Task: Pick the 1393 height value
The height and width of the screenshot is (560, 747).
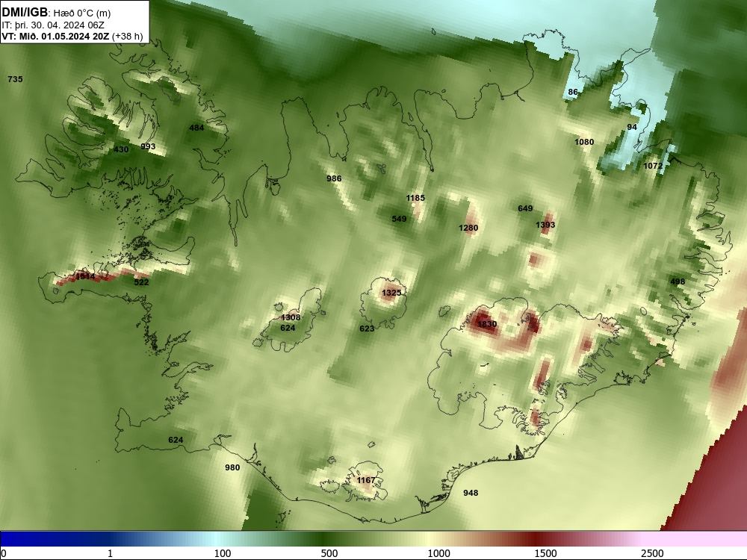Action: click(x=545, y=225)
